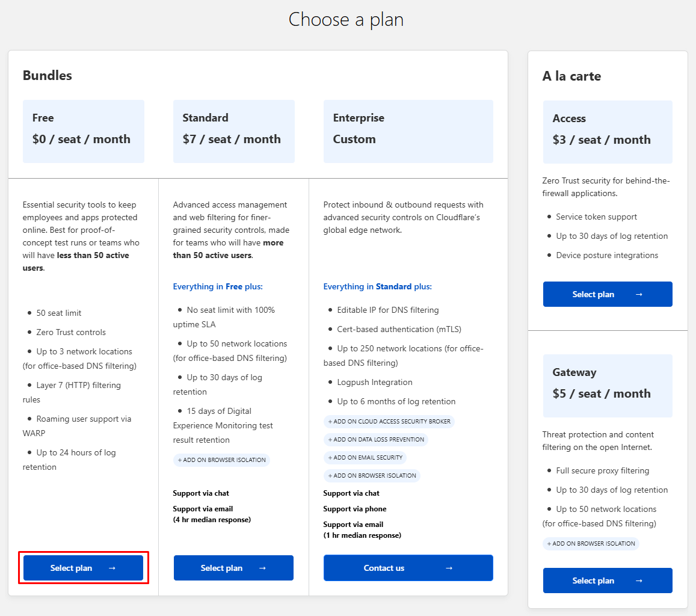The height and width of the screenshot is (616, 696).
Task: Click the Gateway $5 per seat card
Action: [608, 386]
